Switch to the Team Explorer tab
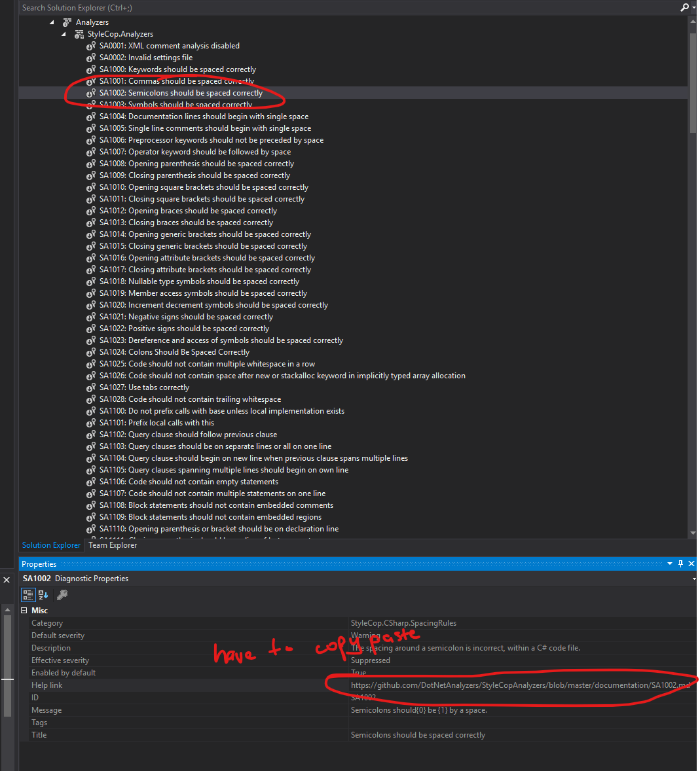 pyautogui.click(x=113, y=545)
